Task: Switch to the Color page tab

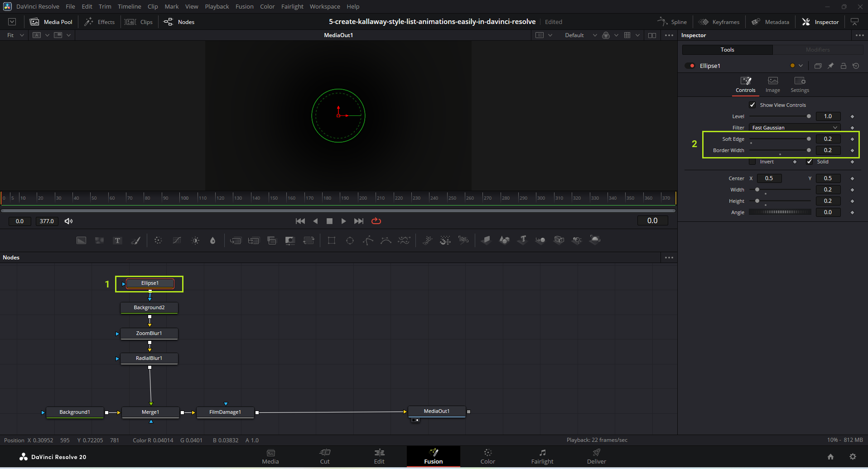Action: coord(487,456)
